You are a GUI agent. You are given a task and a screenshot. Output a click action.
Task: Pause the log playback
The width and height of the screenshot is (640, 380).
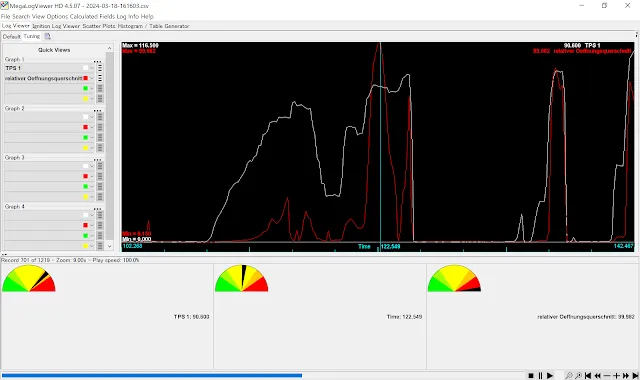540,376
